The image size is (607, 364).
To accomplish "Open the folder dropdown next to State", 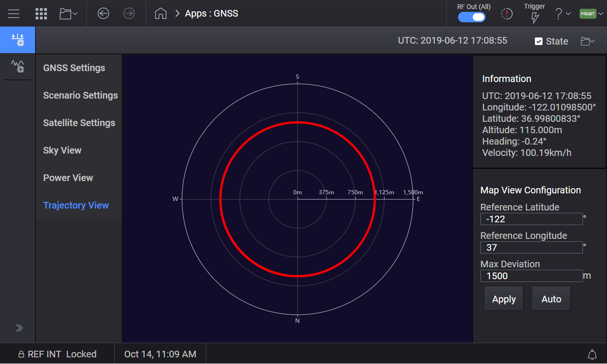I will pos(587,41).
